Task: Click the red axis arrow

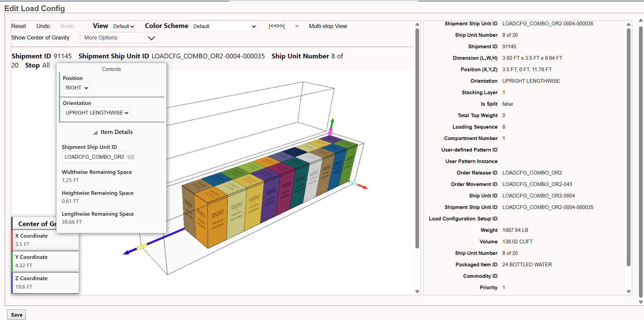Action: (x=362, y=186)
